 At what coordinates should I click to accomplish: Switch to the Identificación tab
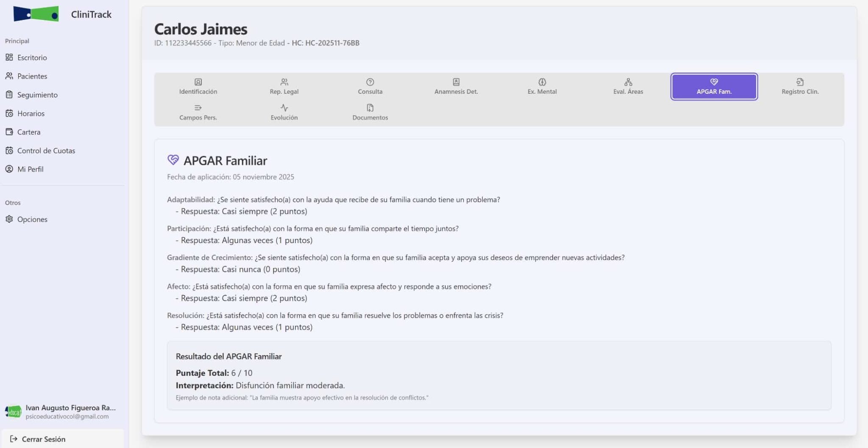[x=198, y=87]
